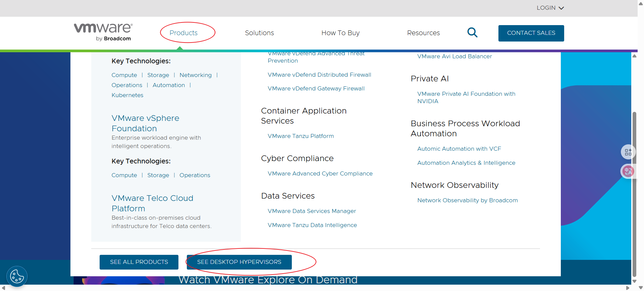Image resolution: width=644 pixels, height=291 pixels.
Task: Open VMware vDefend Distributed Firewall
Action: coord(319,75)
